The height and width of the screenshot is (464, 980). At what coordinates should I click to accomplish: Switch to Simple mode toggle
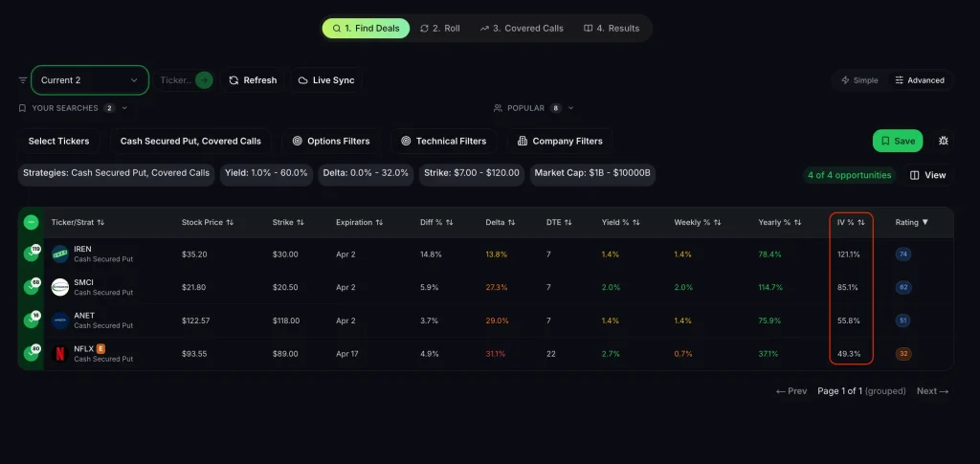click(x=858, y=80)
